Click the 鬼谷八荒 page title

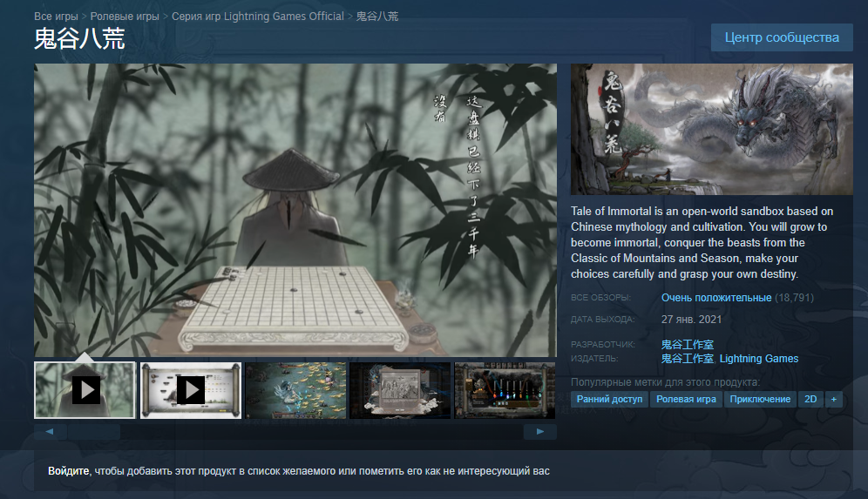[x=79, y=38]
